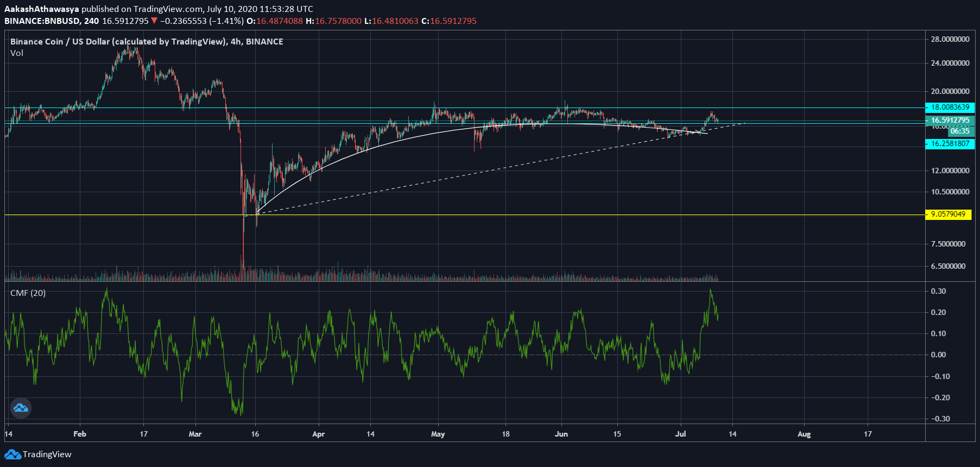This screenshot has width=980, height=467.
Task: Click the 7.5000000 price axis label
Action: [948, 244]
